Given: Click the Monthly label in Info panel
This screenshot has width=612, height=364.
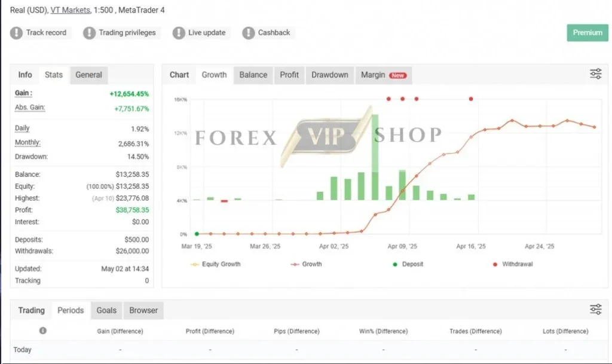Looking at the screenshot, I should pos(27,142).
